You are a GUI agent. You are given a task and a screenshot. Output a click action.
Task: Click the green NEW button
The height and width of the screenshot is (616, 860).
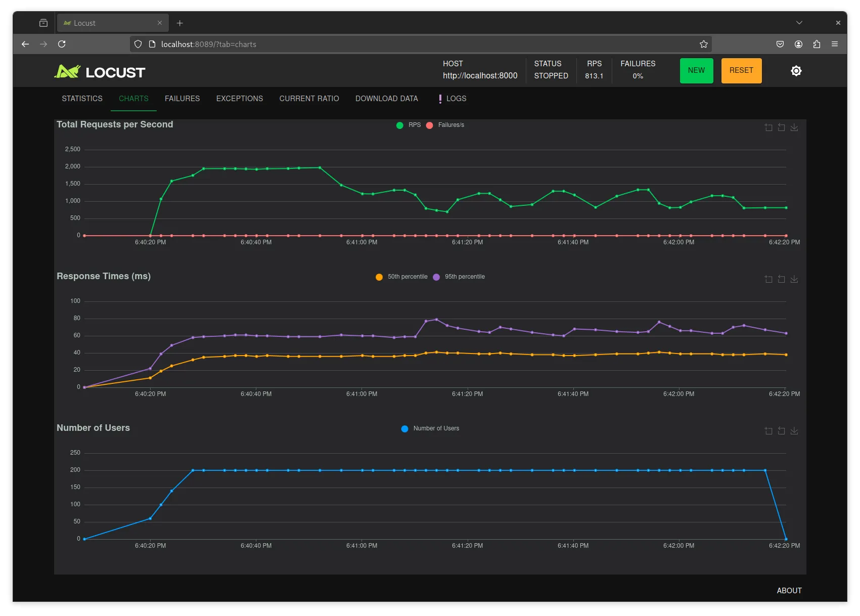pos(696,71)
